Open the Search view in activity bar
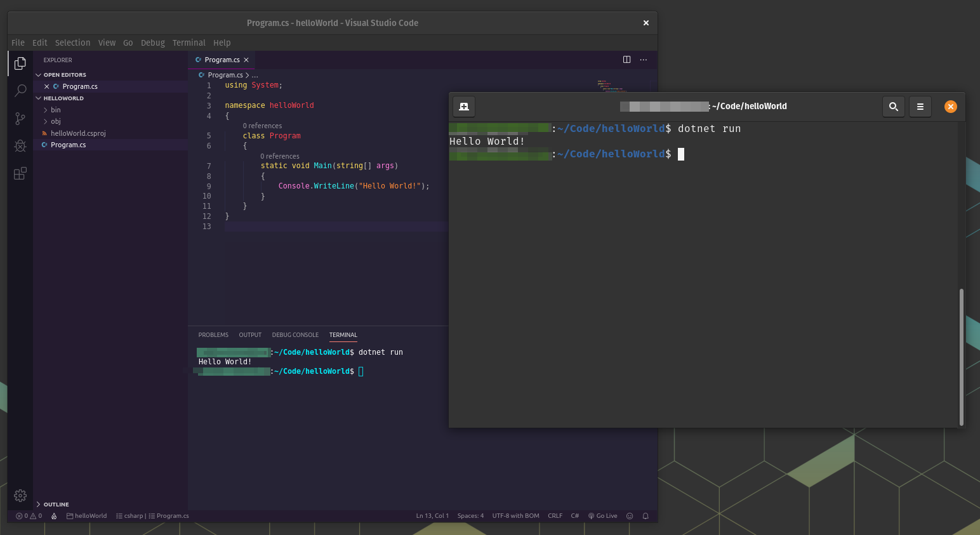The height and width of the screenshot is (535, 980). coord(20,91)
